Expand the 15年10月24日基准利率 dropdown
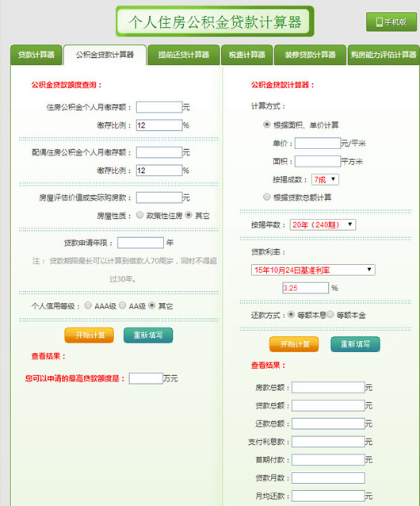The height and width of the screenshot is (506, 420). coord(313,270)
